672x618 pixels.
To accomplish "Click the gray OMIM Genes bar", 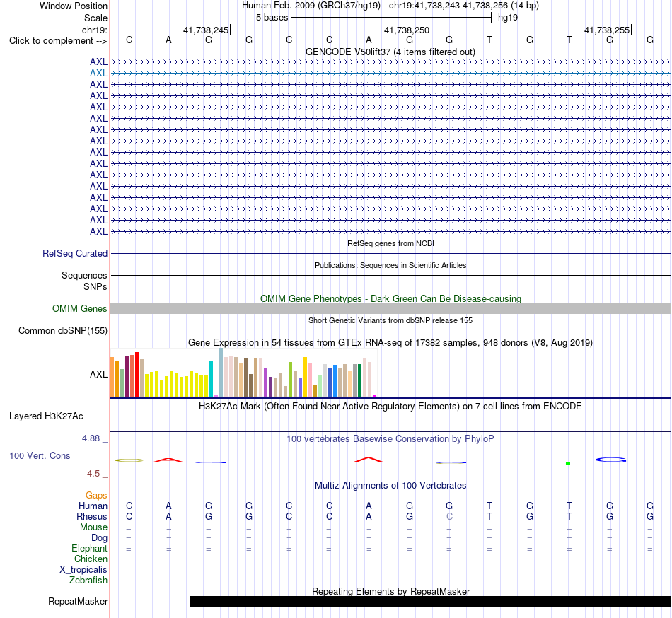I will [390, 309].
